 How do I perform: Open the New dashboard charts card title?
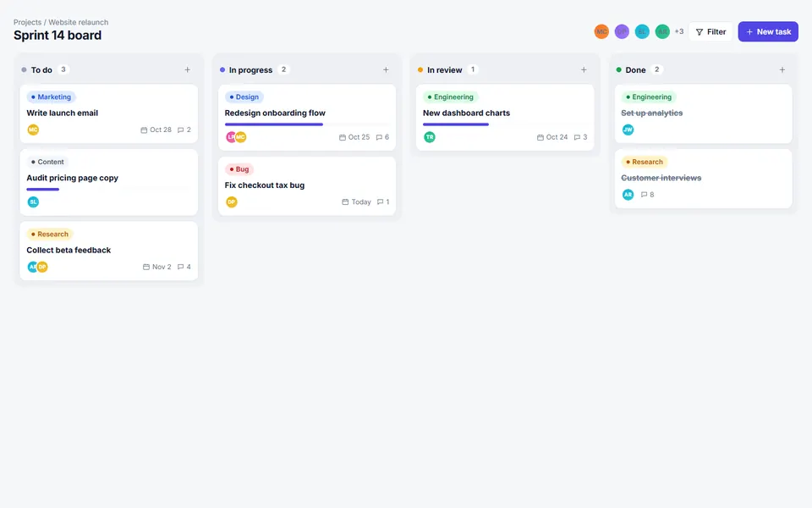pos(466,113)
